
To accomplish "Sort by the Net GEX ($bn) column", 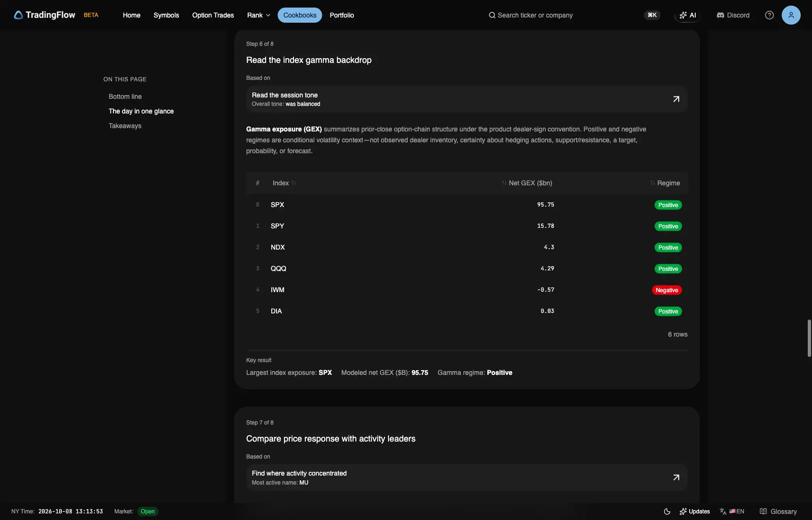I will (527, 183).
